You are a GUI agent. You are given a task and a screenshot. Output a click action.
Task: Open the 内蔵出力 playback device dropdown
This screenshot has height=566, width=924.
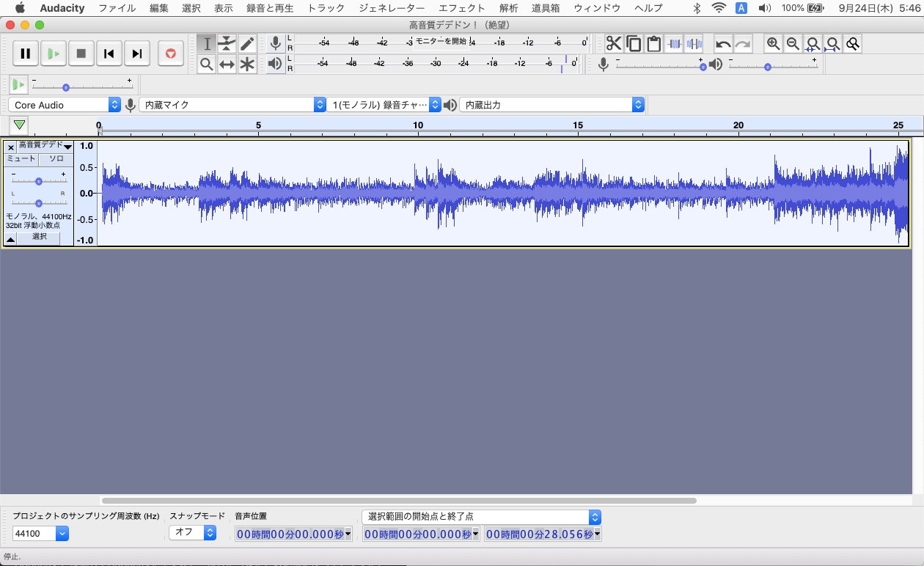[x=551, y=105]
